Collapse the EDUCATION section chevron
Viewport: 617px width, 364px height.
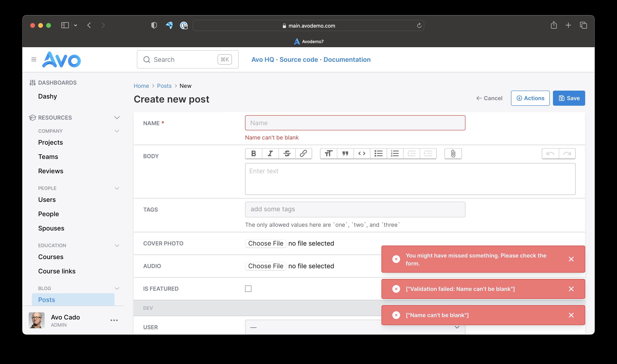(117, 245)
